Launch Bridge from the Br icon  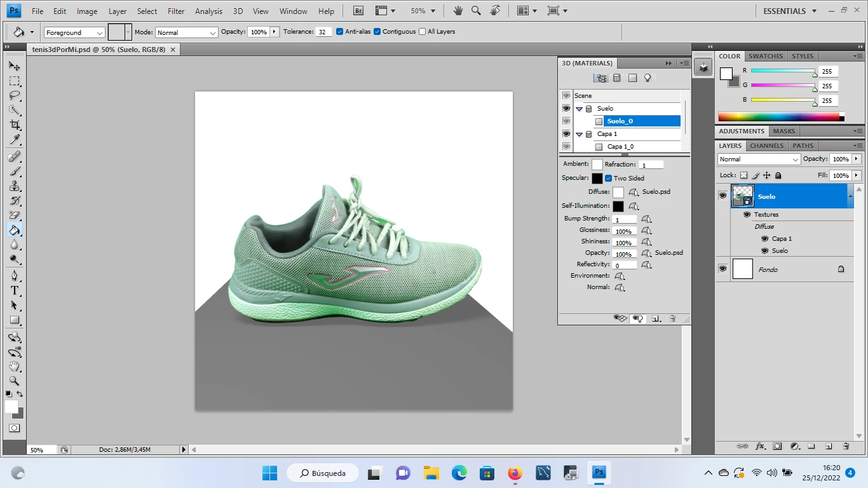(358, 11)
